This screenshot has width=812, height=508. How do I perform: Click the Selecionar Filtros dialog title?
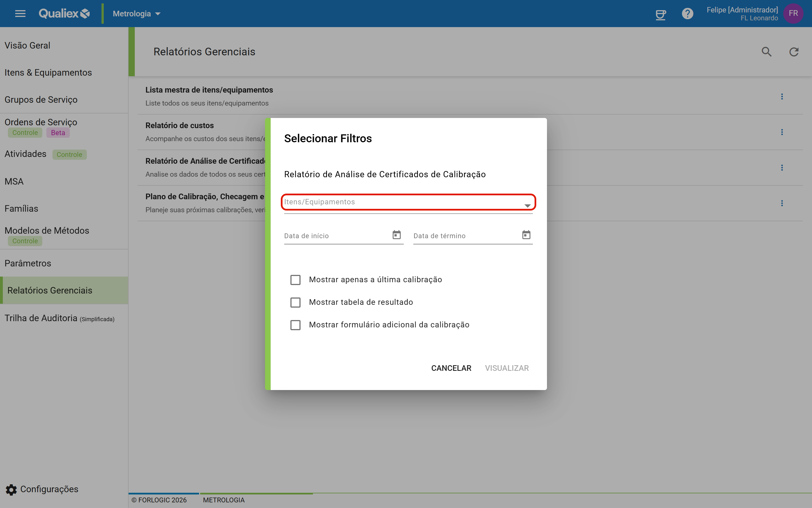point(328,138)
